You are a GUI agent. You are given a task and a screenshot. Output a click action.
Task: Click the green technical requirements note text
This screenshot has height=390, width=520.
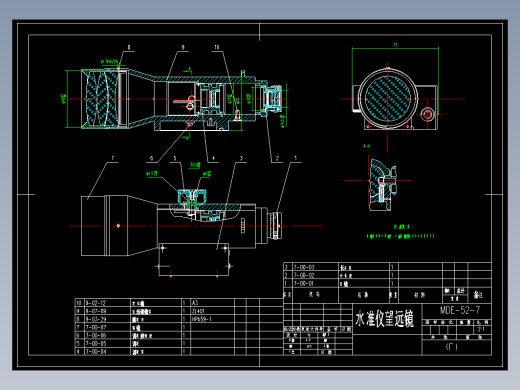tap(401, 236)
